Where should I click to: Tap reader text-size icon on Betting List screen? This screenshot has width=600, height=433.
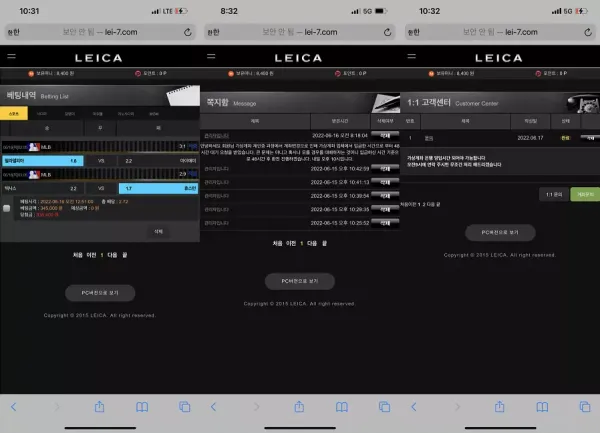pyautogui.click(x=13, y=32)
